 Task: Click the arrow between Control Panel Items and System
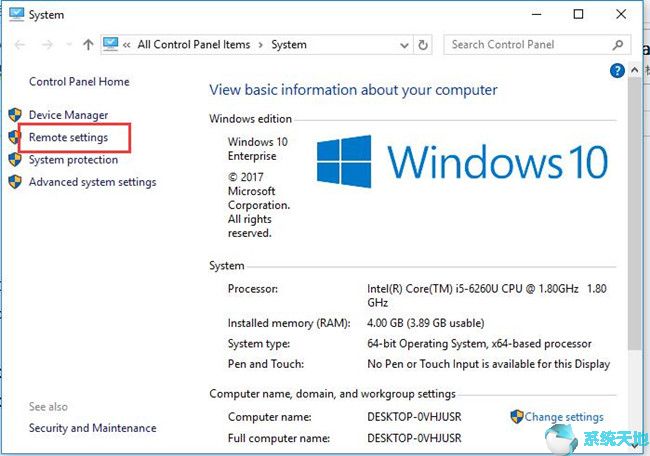tap(261, 45)
